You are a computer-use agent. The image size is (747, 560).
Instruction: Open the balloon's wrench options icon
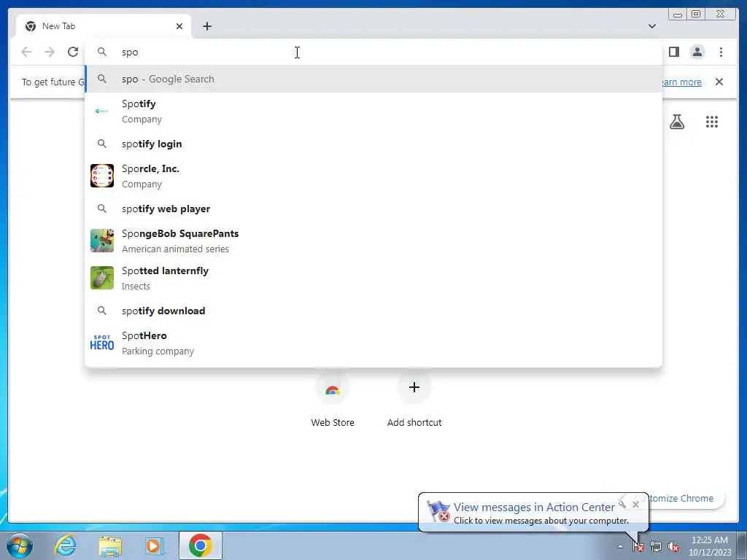[x=622, y=503]
